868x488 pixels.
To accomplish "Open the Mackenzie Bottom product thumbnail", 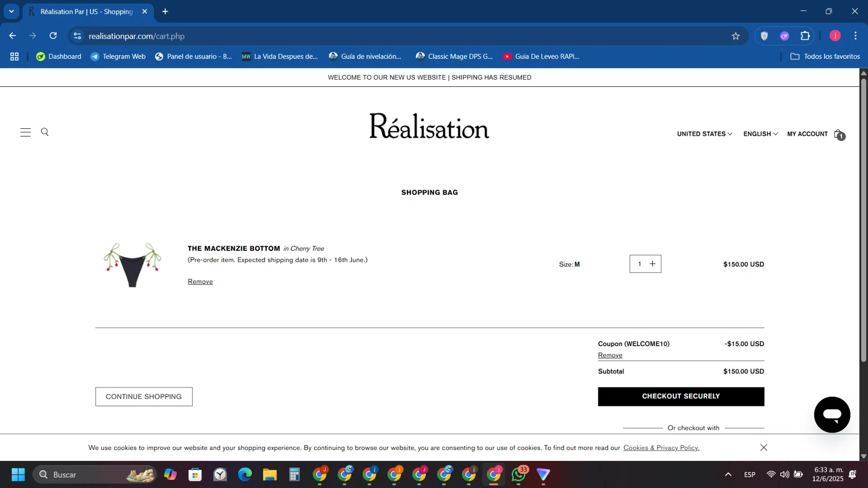I will pyautogui.click(x=133, y=265).
